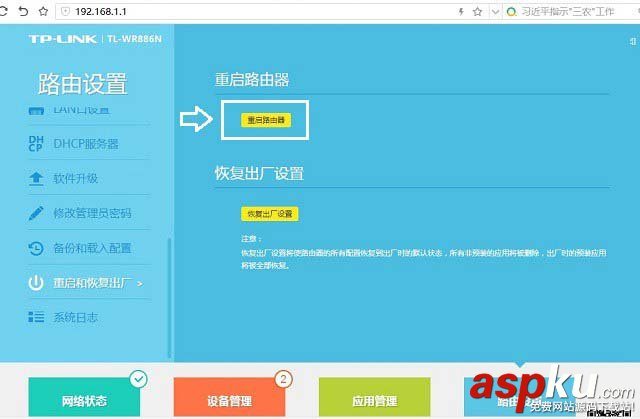Click the checkmark badge on 网络状态
This screenshot has height=419, width=640.
[x=139, y=379]
